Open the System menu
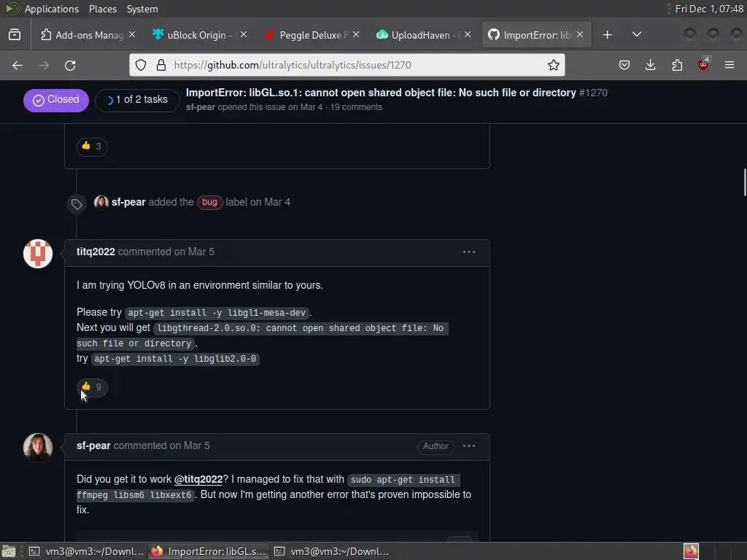Image resolution: width=747 pixels, height=560 pixels. (142, 9)
